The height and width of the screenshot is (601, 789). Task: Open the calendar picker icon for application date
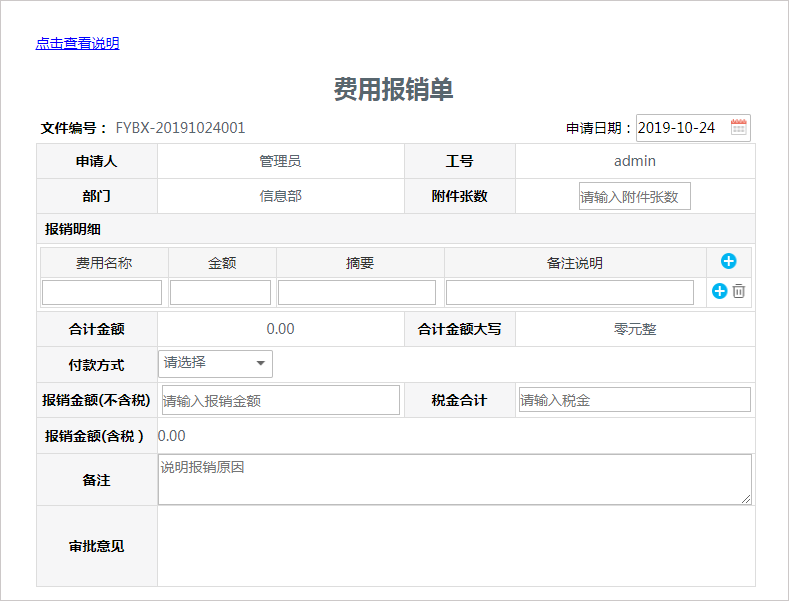738,127
